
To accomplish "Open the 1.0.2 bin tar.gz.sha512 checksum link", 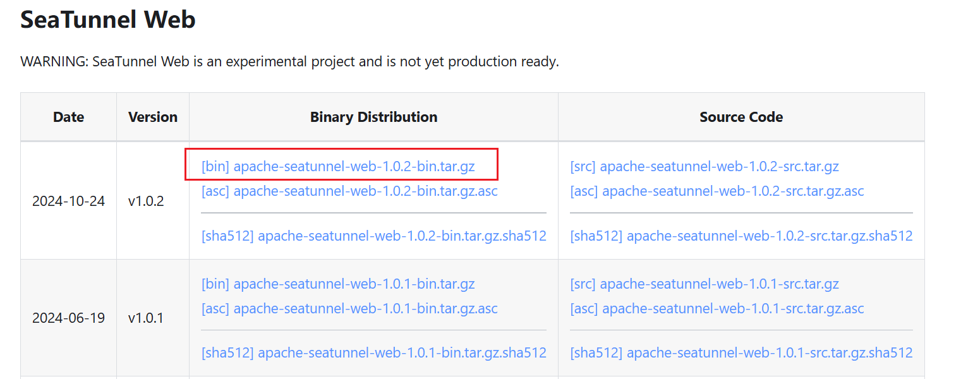I will point(374,236).
